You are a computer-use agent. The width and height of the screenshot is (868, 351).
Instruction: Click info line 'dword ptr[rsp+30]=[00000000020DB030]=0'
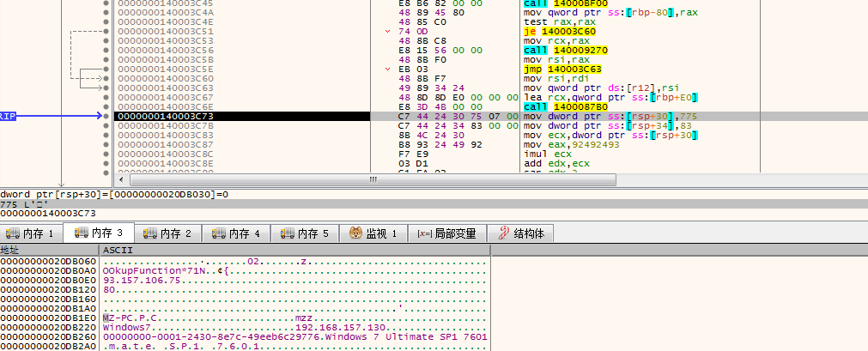(114, 194)
